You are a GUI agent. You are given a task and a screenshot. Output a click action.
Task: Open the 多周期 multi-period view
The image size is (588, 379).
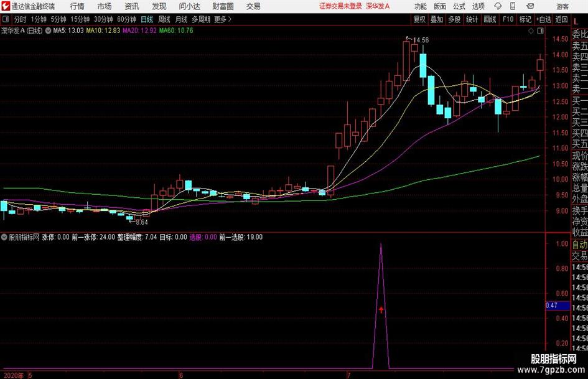pos(200,19)
